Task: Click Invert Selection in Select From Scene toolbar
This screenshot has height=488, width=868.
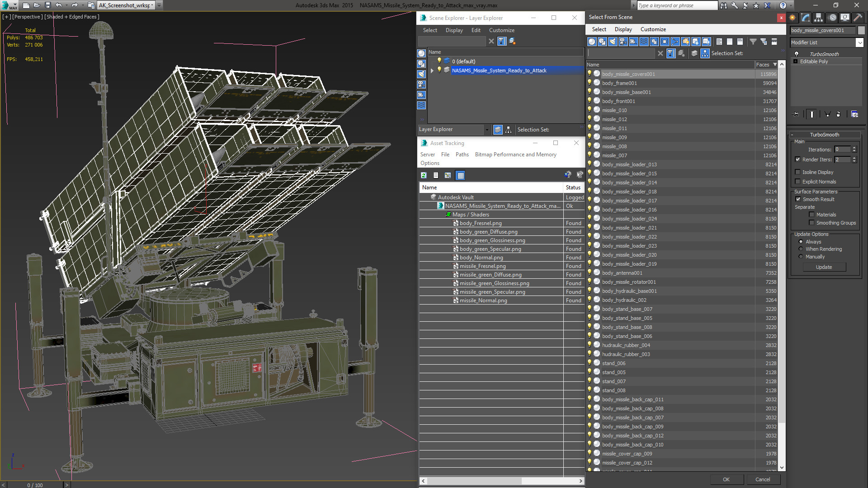Action: point(740,42)
